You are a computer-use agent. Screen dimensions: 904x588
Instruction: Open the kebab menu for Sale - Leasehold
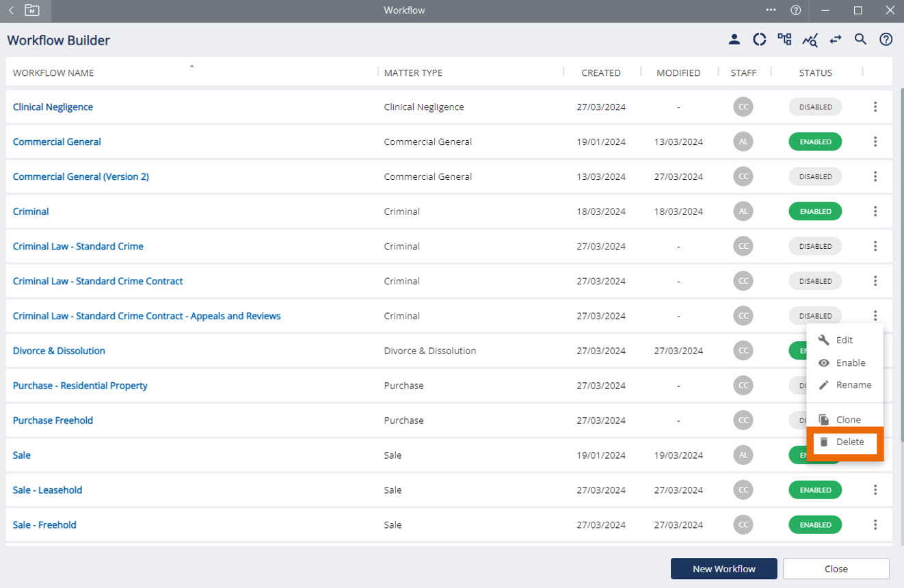click(x=875, y=490)
